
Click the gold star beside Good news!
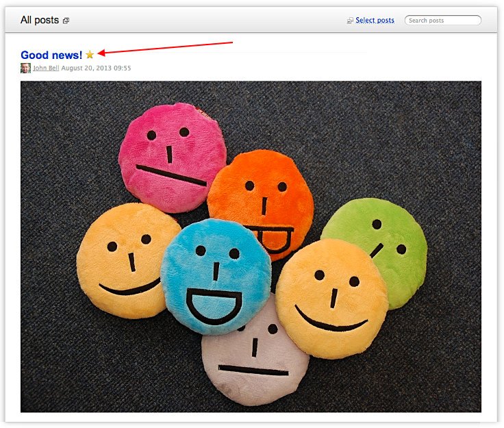point(90,55)
